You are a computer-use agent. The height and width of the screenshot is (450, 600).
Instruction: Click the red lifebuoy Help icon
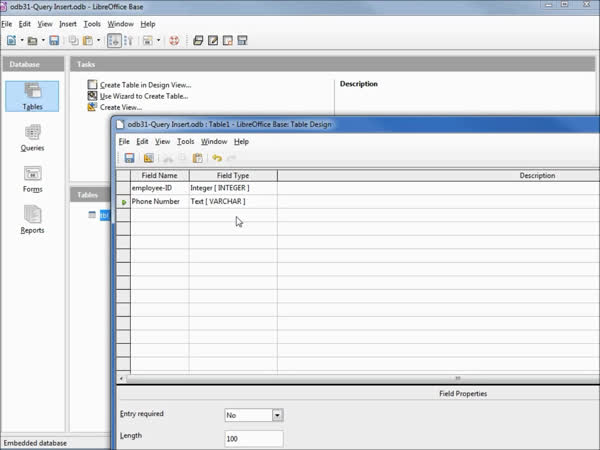[174, 40]
